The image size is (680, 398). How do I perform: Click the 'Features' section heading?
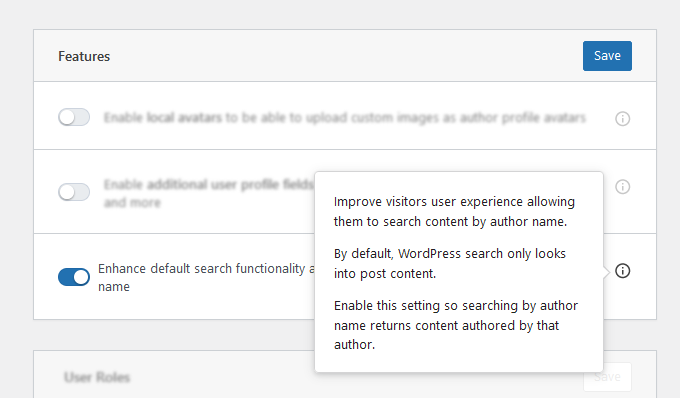click(x=84, y=56)
